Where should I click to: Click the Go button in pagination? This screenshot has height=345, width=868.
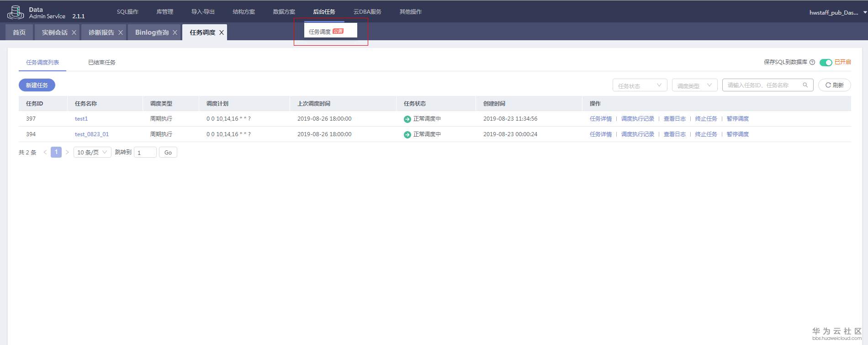(168, 152)
